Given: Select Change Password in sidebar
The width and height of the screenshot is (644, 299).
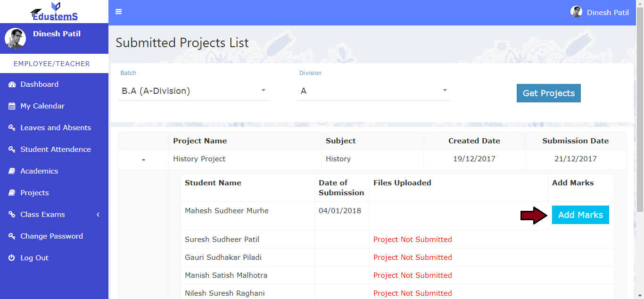Looking at the screenshot, I should 51,236.
